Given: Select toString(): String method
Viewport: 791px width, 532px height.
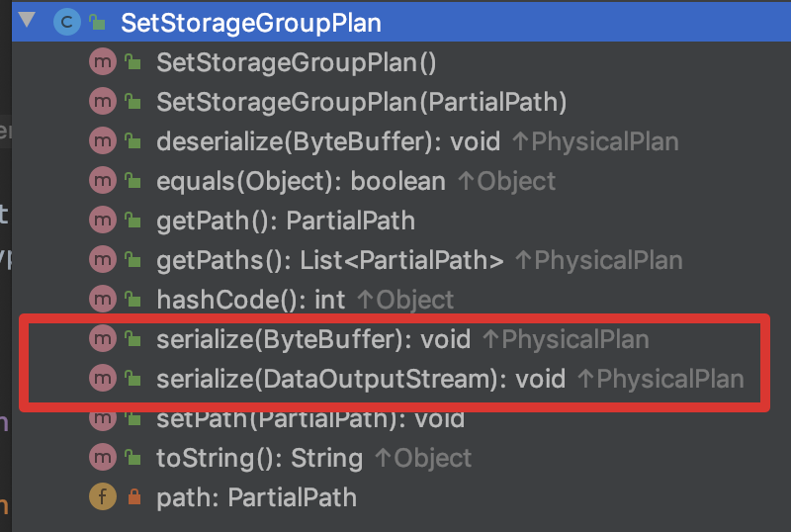Looking at the screenshot, I should (x=259, y=458).
